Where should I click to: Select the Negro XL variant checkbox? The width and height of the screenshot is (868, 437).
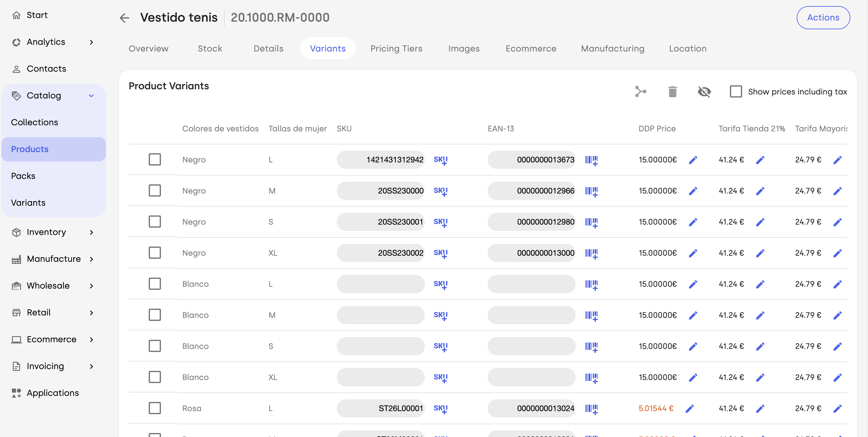point(155,253)
